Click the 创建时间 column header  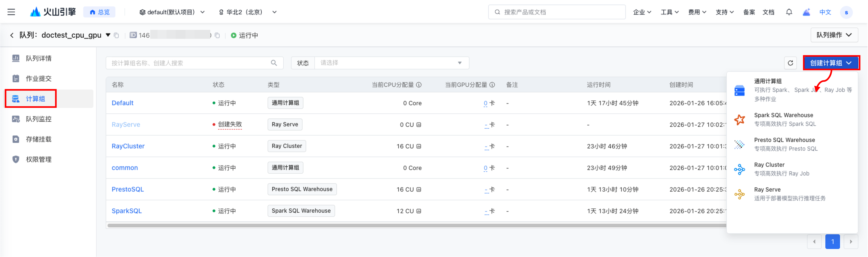coord(681,85)
